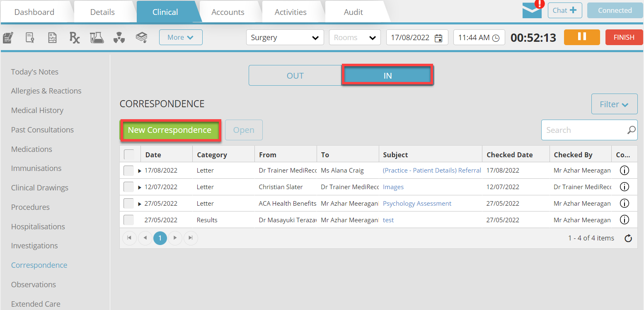Tick checkbox for the 12/07/2022 Letter row
Image resolution: width=644 pixels, height=310 pixels.
point(129,187)
